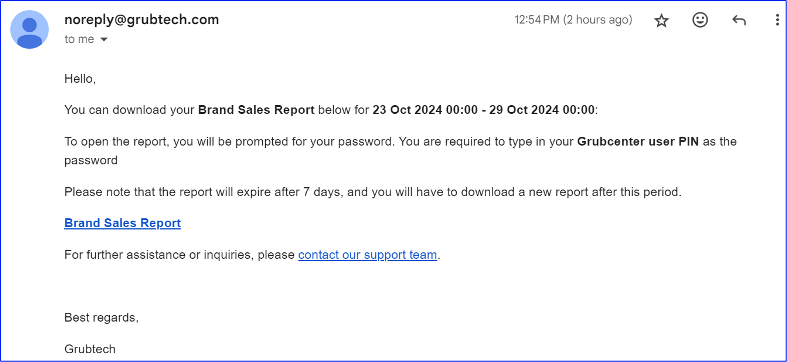The height and width of the screenshot is (362, 787).
Task: Click the bold Grubcenter user PIN text
Action: 638,142
